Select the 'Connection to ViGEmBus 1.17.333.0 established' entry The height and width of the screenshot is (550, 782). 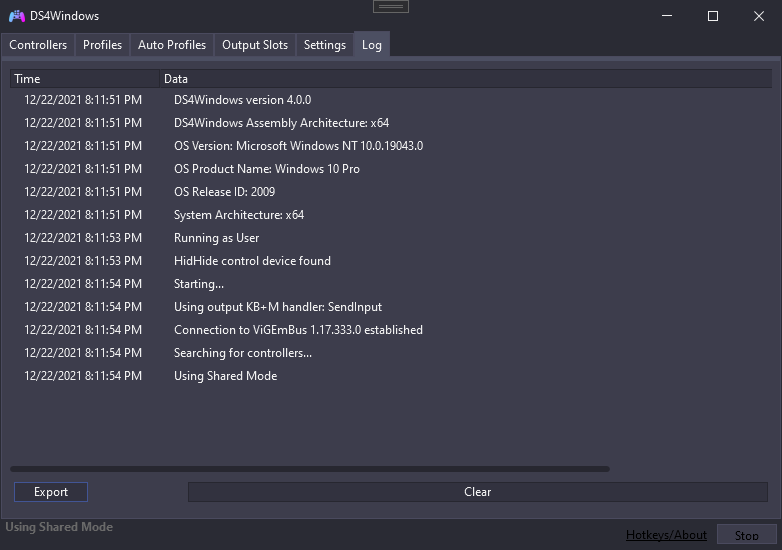point(391,330)
